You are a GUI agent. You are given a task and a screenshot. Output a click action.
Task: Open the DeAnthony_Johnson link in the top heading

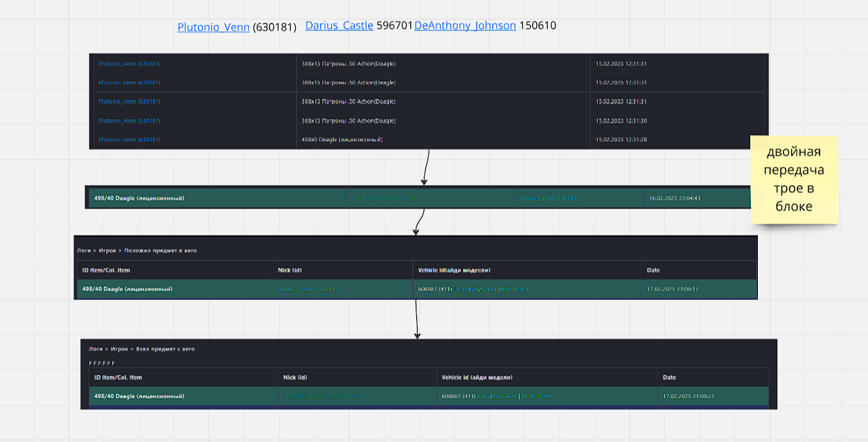point(465,26)
